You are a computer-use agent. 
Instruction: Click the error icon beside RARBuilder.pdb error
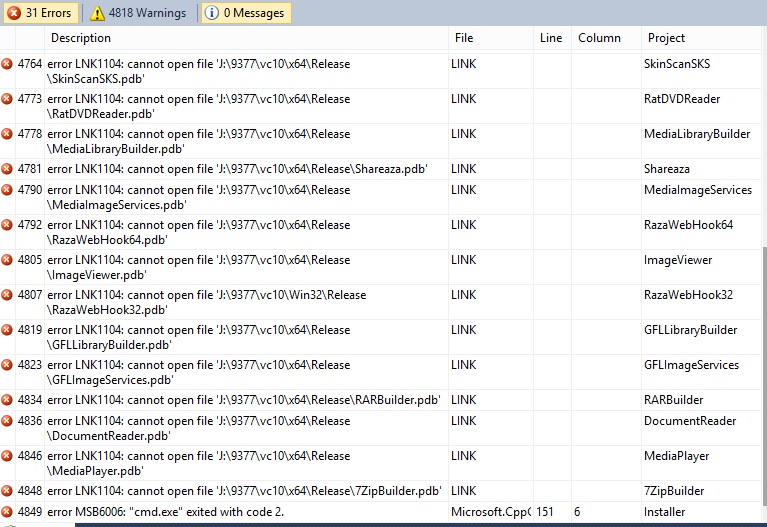click(7, 400)
